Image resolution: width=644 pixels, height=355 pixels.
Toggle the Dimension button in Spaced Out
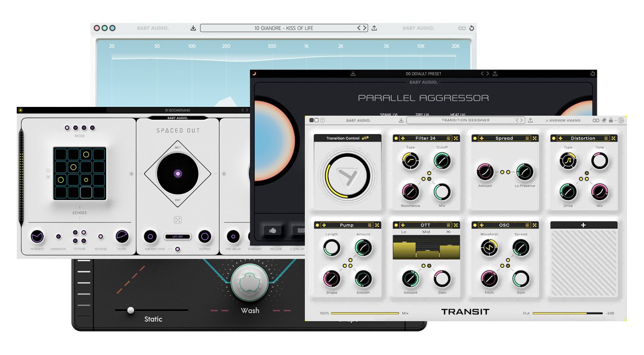58,236
